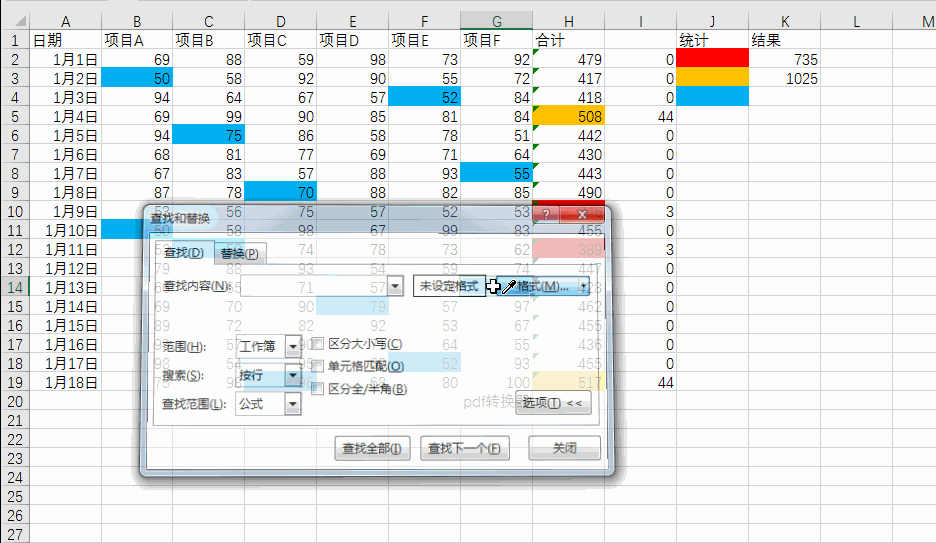The width and height of the screenshot is (936, 543).
Task: Select cell I5 with value 44
Action: (x=641, y=116)
